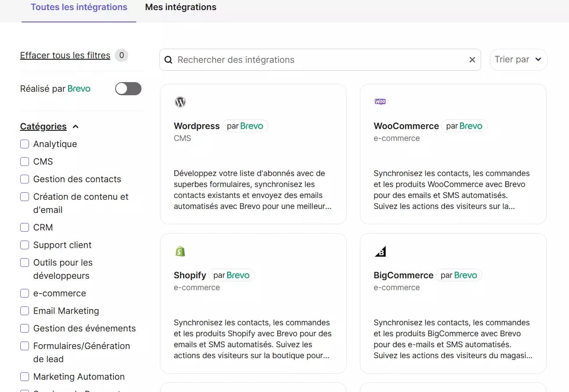Open the WooCommerce integration title
This screenshot has height=392, width=569.
pyautogui.click(x=406, y=126)
